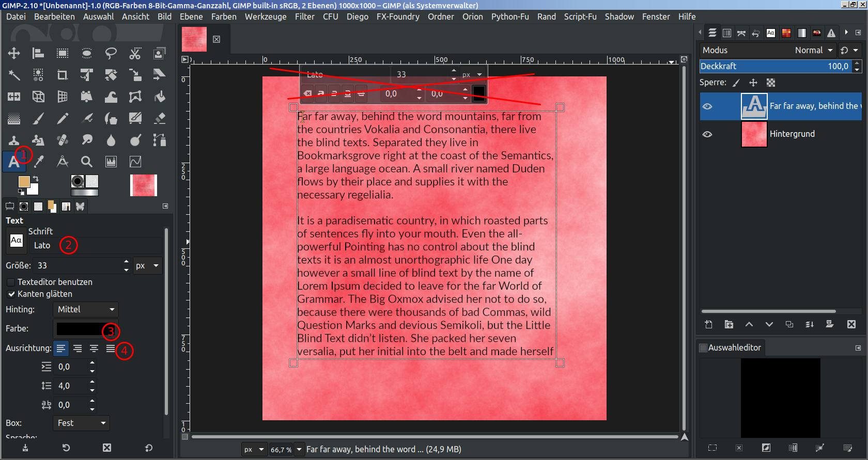Click the Deckkraft opacity slider
This screenshot has width=868, height=460.
[776, 66]
